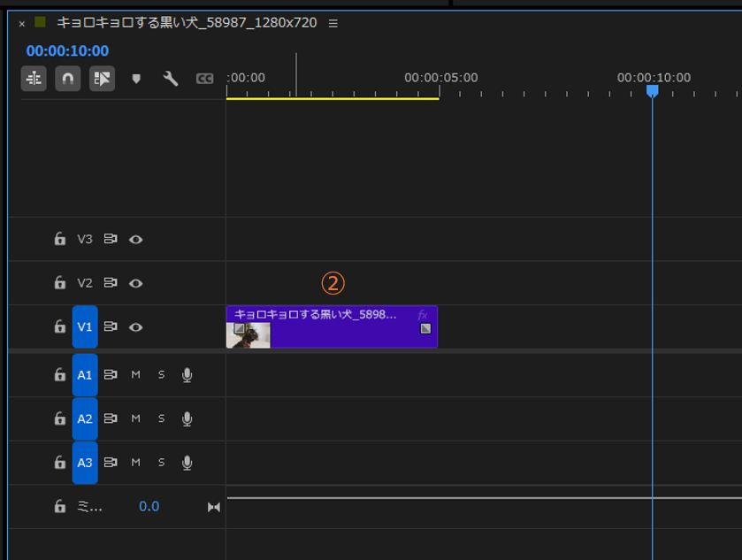Toggle linked selection button
This screenshot has height=560, width=742.
[x=102, y=79]
